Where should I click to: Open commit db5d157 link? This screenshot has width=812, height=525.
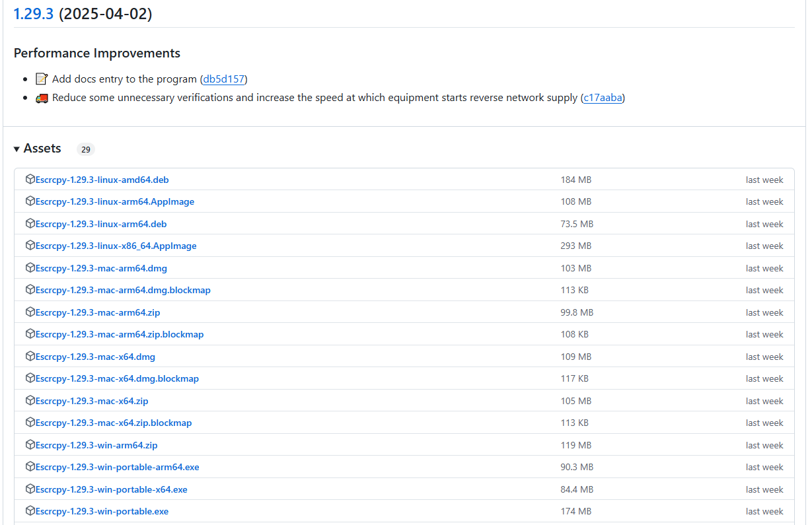(x=224, y=79)
